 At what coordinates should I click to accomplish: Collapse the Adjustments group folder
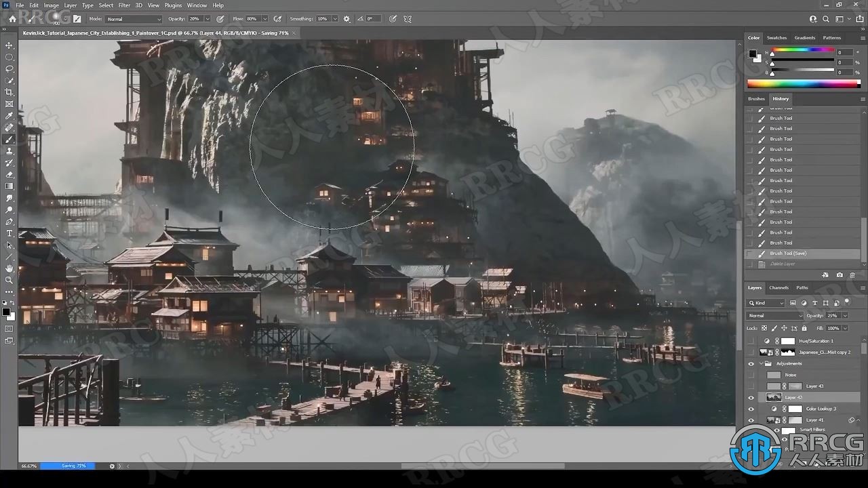(761, 364)
